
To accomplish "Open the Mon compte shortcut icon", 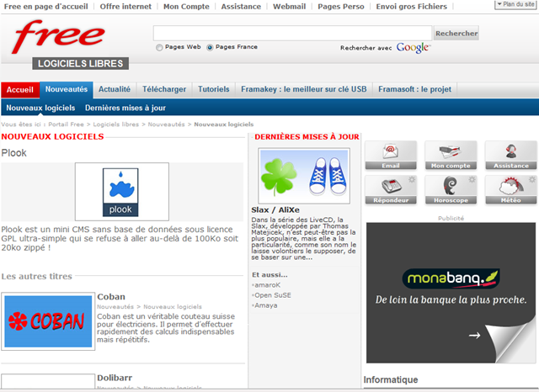I will point(451,156).
